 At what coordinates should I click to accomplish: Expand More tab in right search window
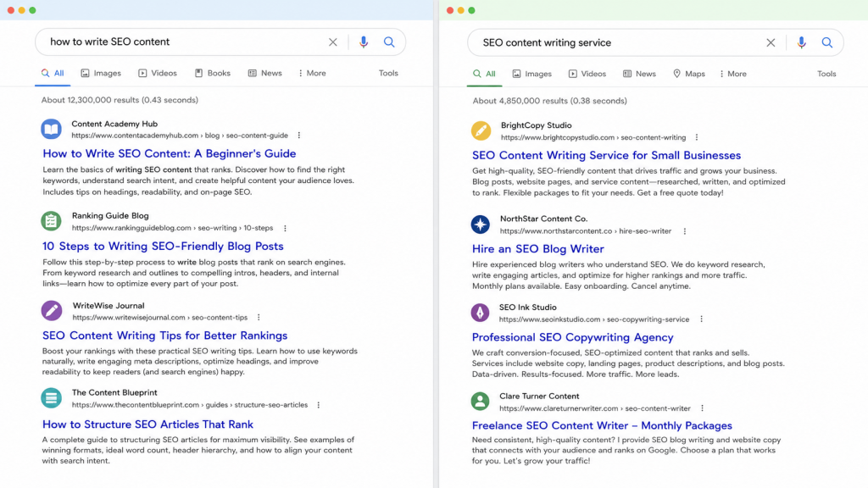733,74
